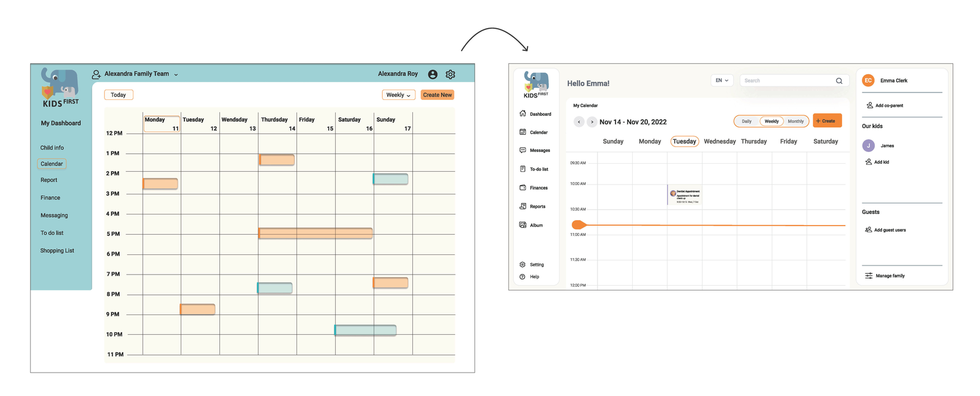980x396 pixels.
Task: Click the Add kid link text
Action: pos(881,162)
